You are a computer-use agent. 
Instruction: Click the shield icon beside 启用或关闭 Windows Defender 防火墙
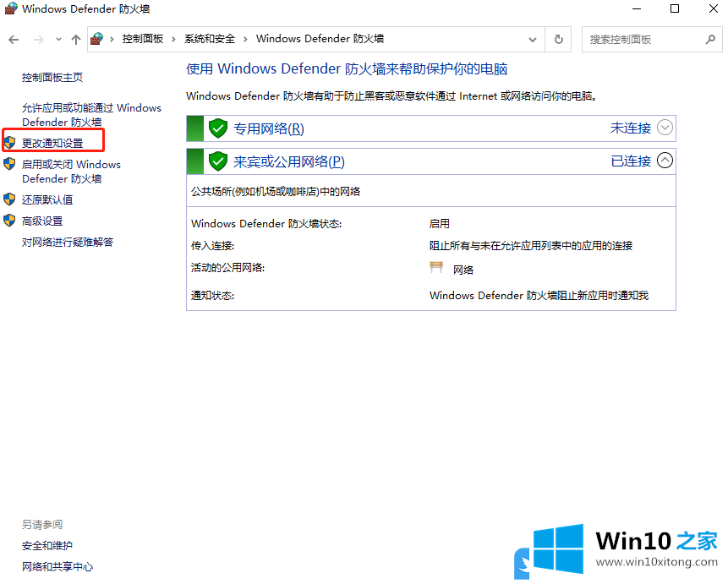click(10, 164)
